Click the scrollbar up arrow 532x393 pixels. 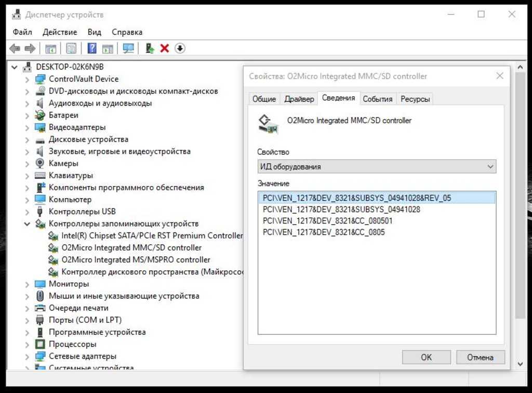(520, 67)
